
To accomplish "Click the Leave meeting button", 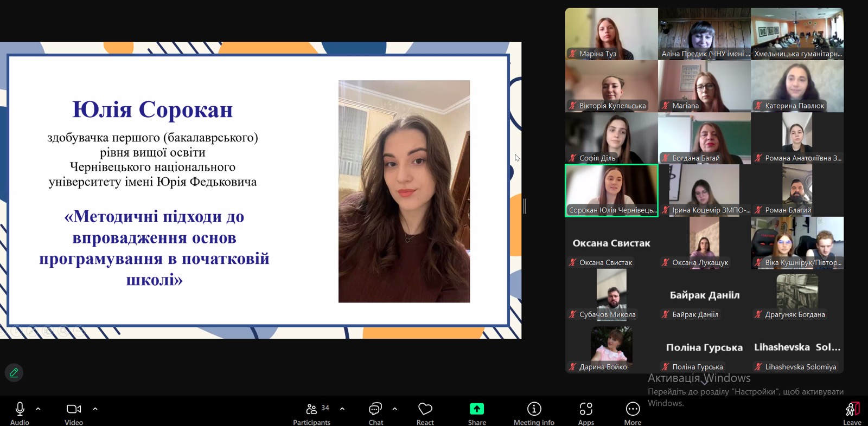I will coord(852,413).
